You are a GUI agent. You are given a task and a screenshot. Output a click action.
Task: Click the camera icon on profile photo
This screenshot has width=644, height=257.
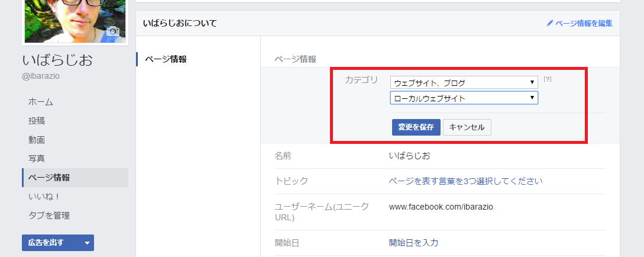[x=112, y=31]
